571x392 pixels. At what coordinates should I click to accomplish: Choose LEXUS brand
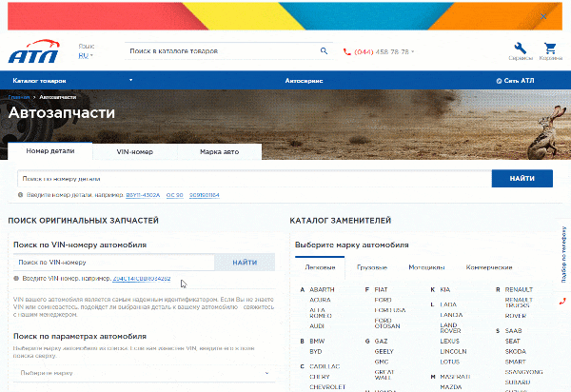(449, 342)
